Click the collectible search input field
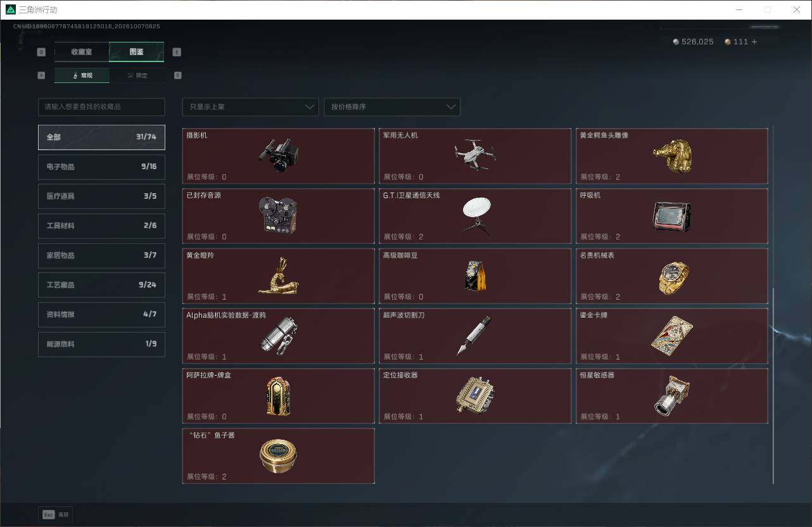The image size is (812, 527). pyautogui.click(x=101, y=107)
